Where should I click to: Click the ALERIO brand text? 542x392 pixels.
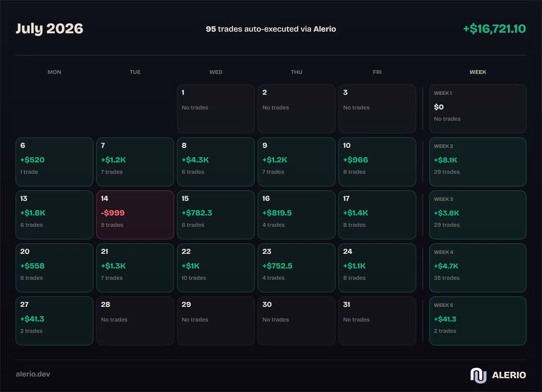pyautogui.click(x=509, y=375)
